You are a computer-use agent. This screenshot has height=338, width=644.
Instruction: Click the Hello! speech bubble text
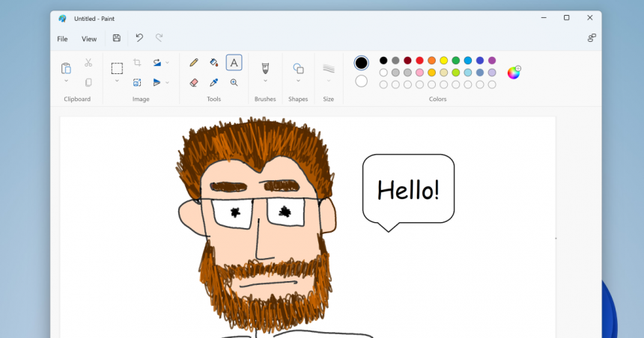[408, 191]
